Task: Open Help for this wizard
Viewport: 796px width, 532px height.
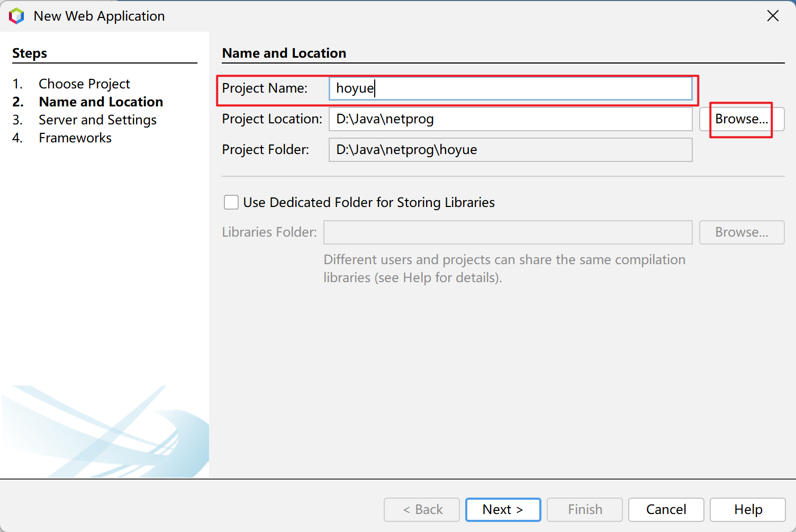Action: coord(748,510)
